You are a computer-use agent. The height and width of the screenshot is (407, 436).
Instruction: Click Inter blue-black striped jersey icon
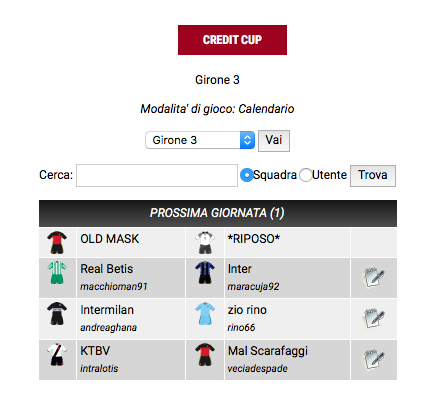[x=205, y=273]
